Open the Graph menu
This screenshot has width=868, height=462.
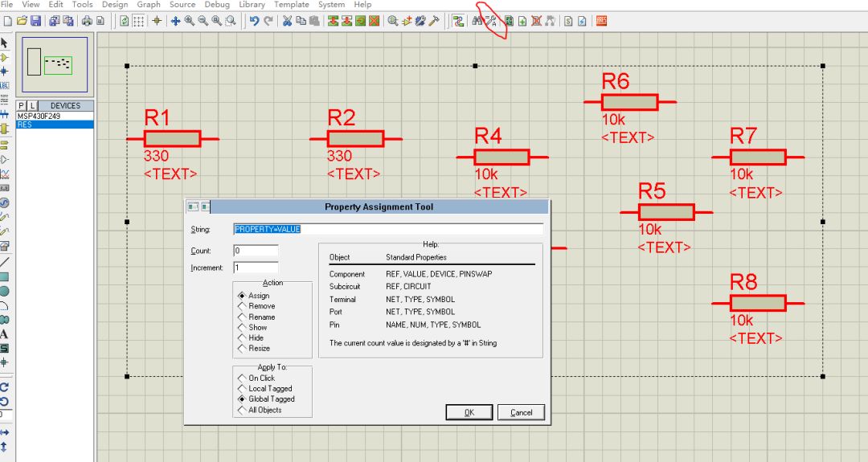149,5
